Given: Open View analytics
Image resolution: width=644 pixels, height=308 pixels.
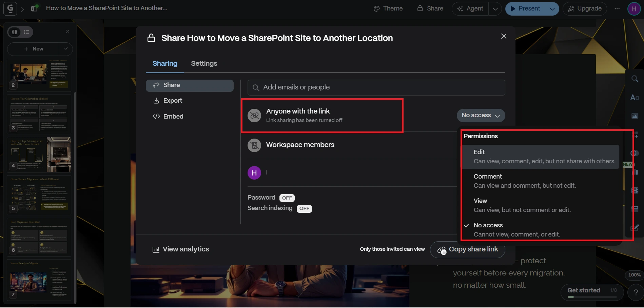Looking at the screenshot, I should click(x=181, y=249).
